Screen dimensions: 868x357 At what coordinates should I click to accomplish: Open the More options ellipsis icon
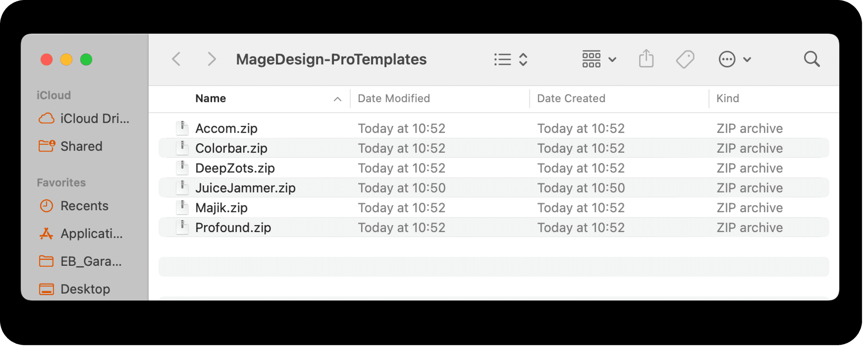726,59
